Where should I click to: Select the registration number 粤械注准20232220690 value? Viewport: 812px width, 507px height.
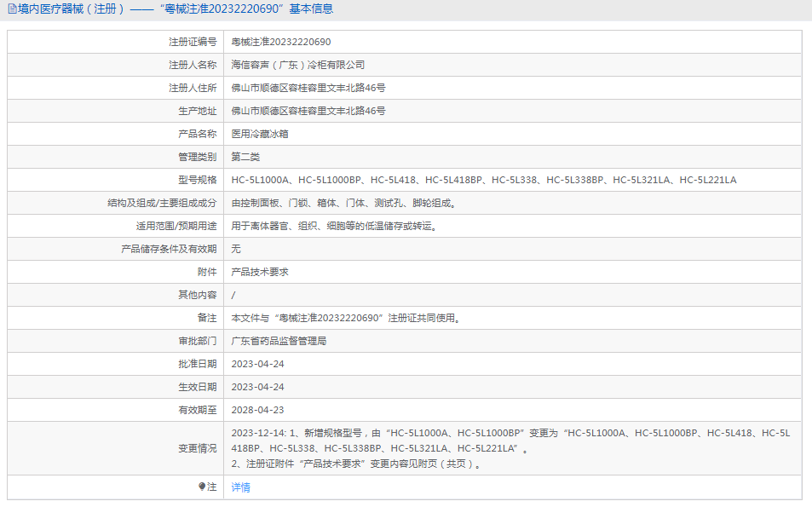click(280, 42)
